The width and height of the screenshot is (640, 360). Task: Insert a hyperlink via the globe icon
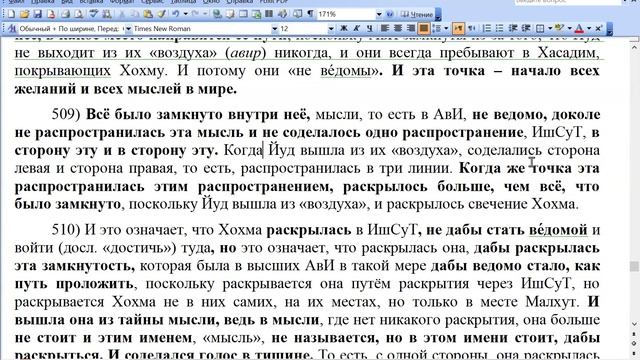click(217, 14)
